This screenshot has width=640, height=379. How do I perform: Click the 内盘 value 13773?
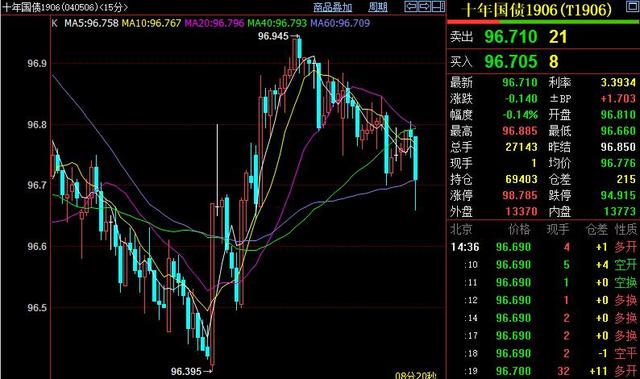point(619,211)
